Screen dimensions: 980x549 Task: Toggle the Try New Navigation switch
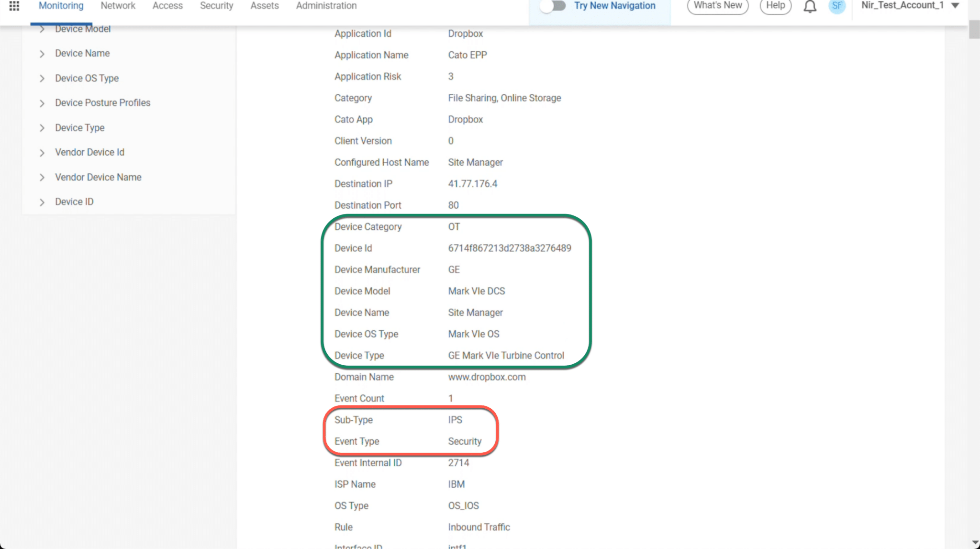coord(553,6)
